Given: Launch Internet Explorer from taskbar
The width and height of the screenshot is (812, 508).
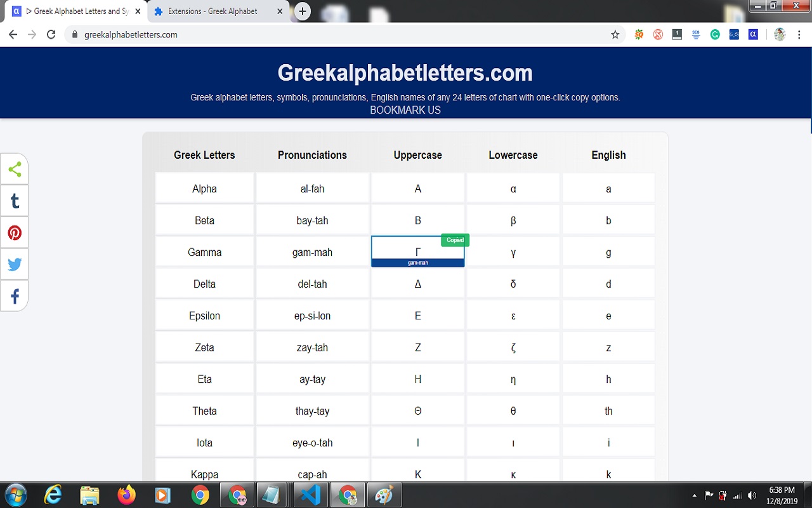Looking at the screenshot, I should pos(53,495).
